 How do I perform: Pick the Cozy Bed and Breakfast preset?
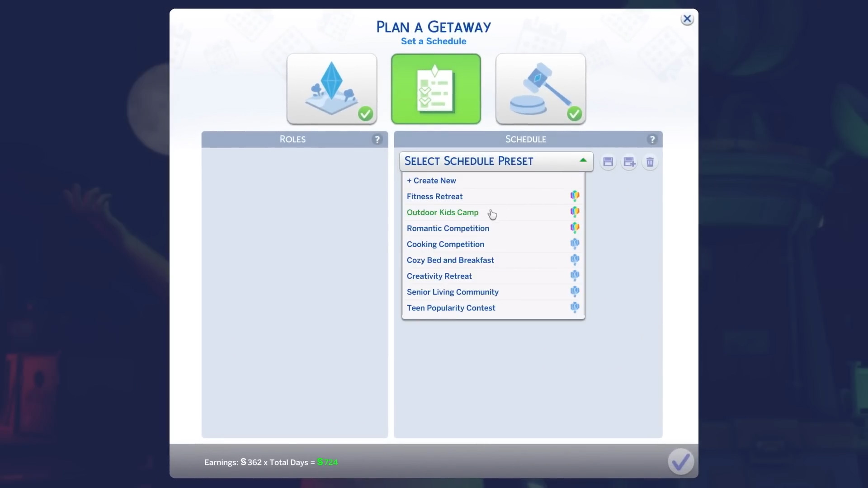tap(450, 260)
